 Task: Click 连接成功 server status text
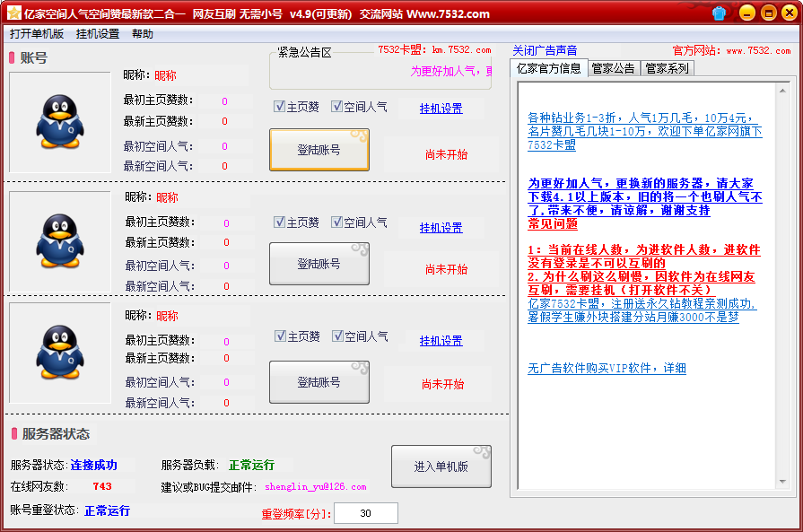tap(93, 465)
